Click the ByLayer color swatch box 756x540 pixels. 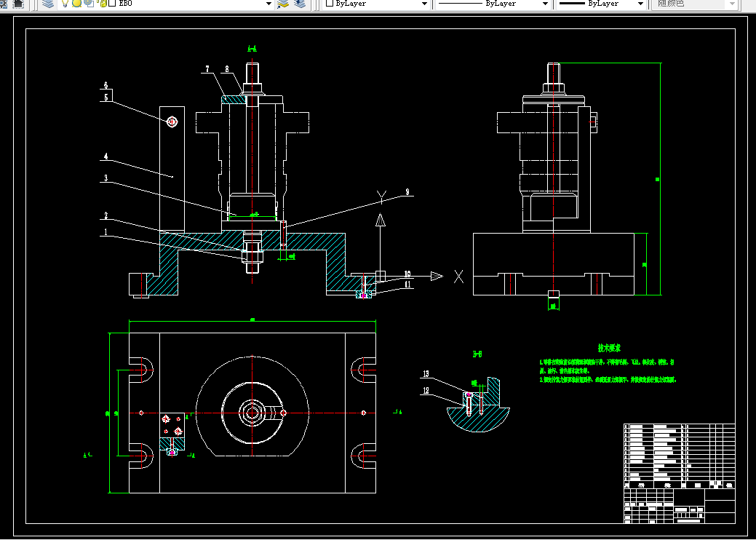pyautogui.click(x=330, y=3)
